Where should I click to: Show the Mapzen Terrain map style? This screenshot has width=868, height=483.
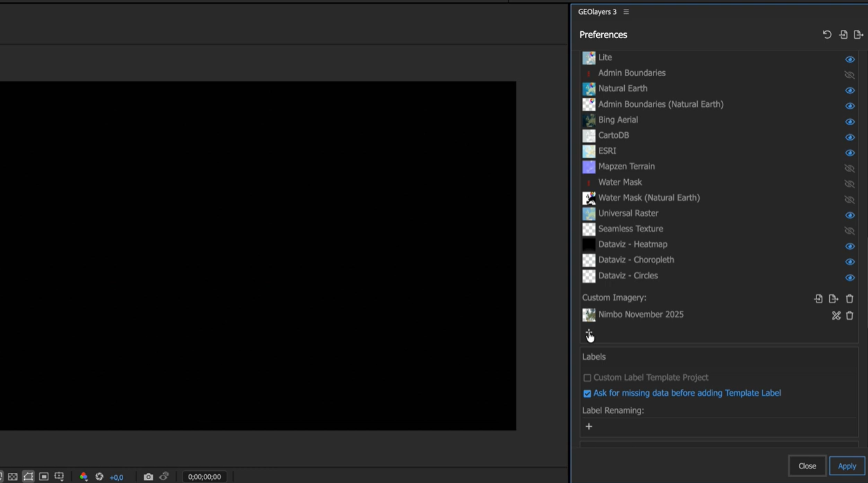click(850, 168)
